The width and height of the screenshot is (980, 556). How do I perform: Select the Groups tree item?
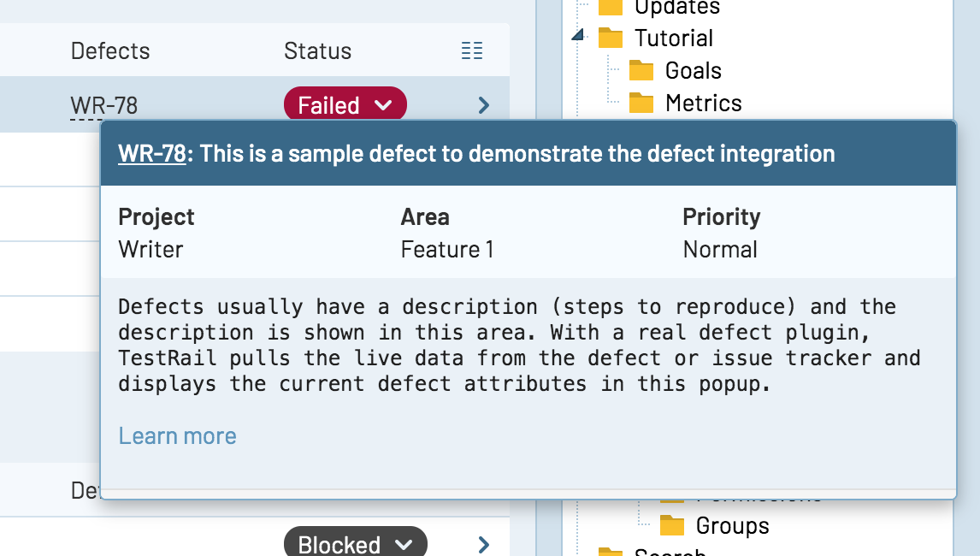pos(732,525)
